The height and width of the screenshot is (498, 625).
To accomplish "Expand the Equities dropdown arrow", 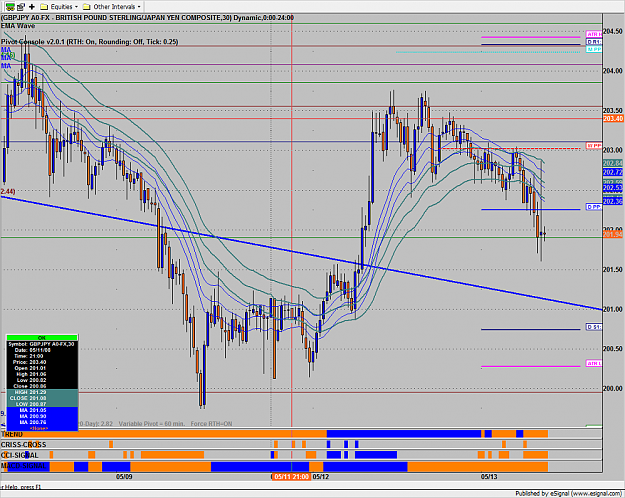I will 76,7.
